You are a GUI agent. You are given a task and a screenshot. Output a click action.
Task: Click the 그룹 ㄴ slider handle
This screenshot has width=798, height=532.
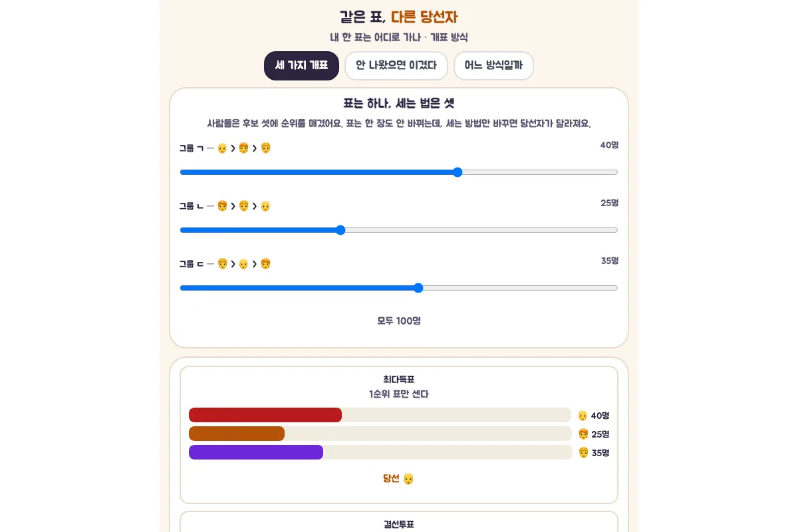tap(340, 230)
